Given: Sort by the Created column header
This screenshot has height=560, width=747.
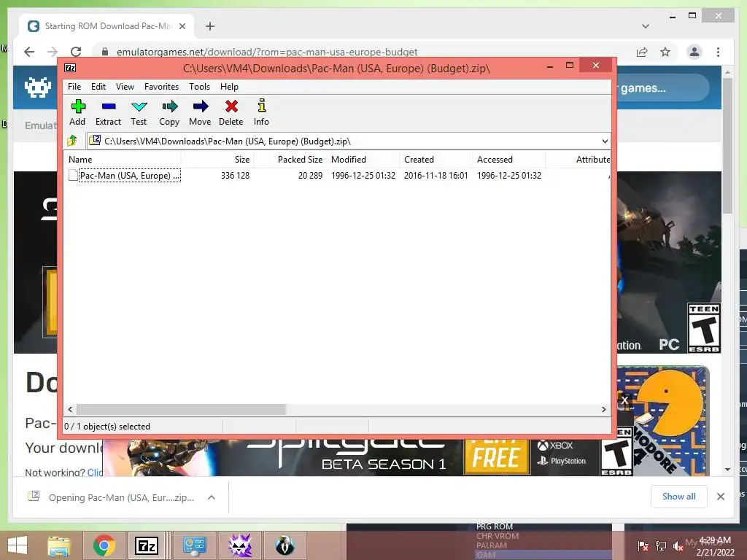Looking at the screenshot, I should coord(436,160).
